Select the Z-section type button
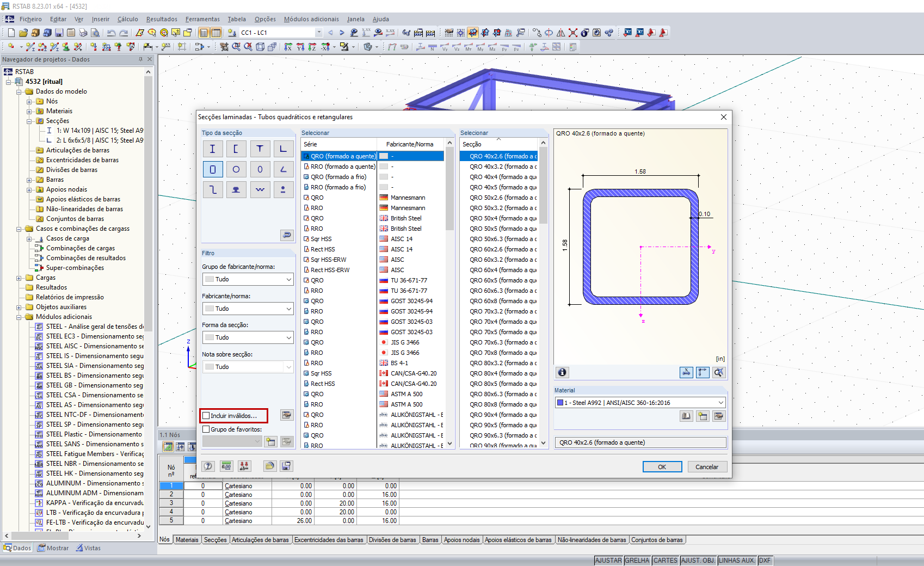 click(212, 189)
